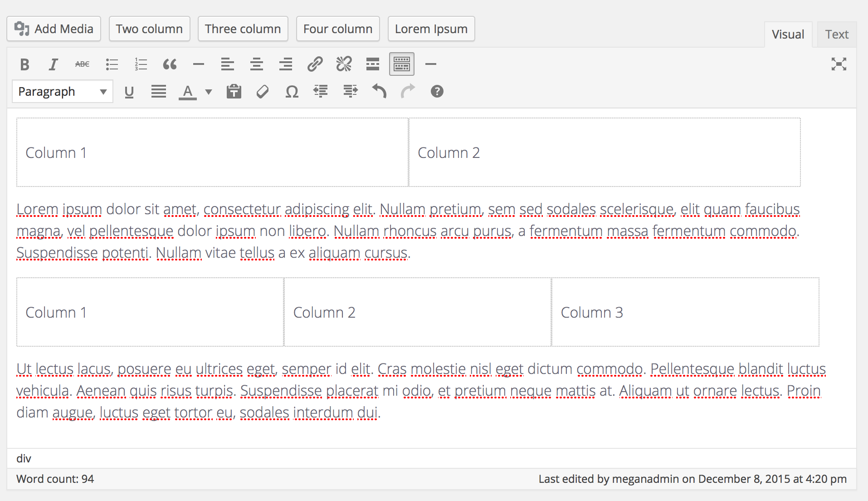
Task: Toggle bold formatting
Action: 25,64
